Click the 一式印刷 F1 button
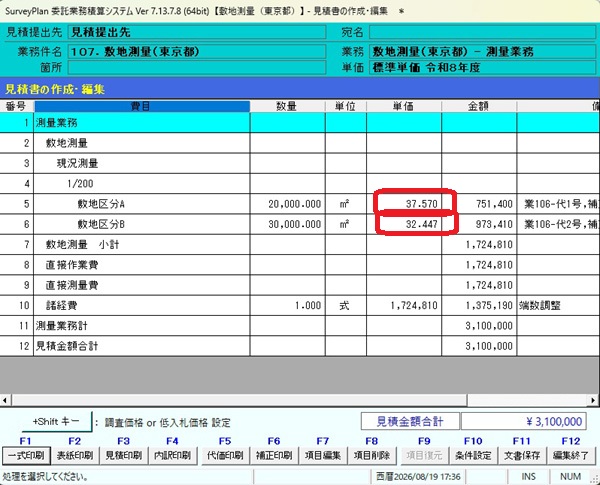 [x=26, y=456]
